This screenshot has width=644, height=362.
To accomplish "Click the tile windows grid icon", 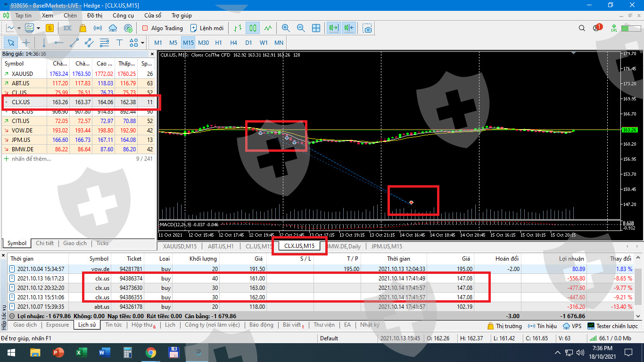I will tap(316, 28).
